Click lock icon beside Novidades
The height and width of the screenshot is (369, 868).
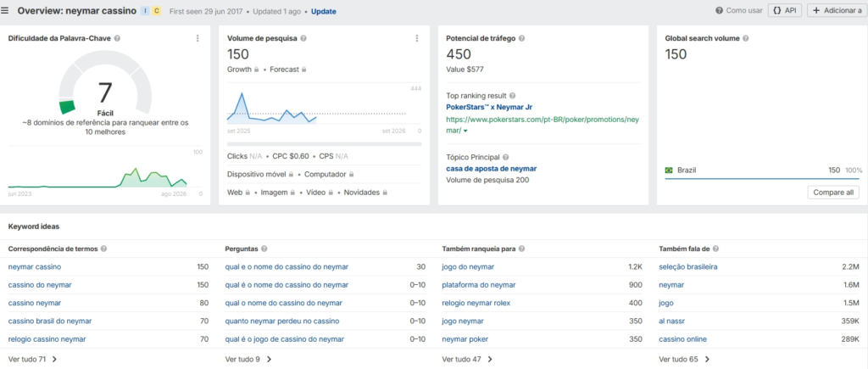tap(385, 193)
